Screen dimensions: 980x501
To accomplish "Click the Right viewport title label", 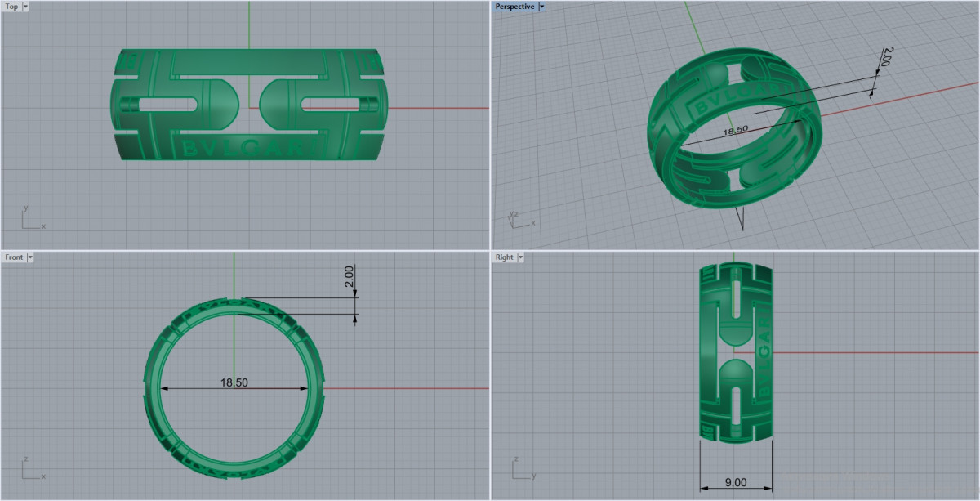I will click(504, 257).
